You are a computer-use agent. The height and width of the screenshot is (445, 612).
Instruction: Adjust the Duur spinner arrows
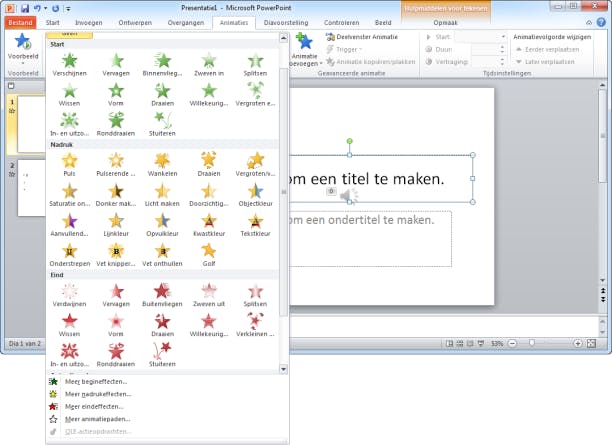coord(503,50)
